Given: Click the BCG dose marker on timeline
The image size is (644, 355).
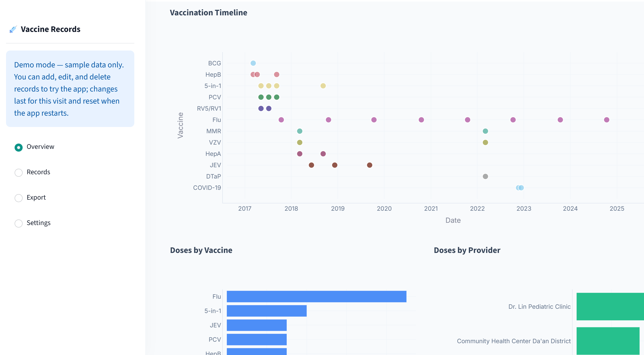Looking at the screenshot, I should (253, 63).
